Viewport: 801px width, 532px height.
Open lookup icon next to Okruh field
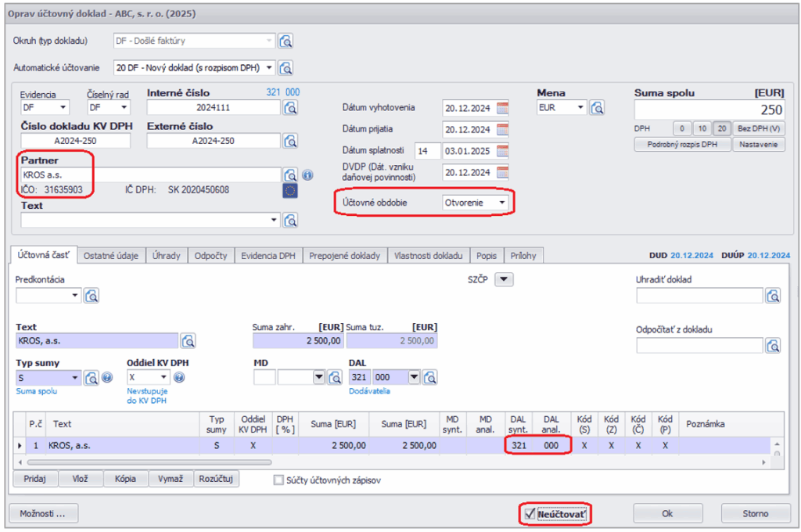[x=286, y=41]
